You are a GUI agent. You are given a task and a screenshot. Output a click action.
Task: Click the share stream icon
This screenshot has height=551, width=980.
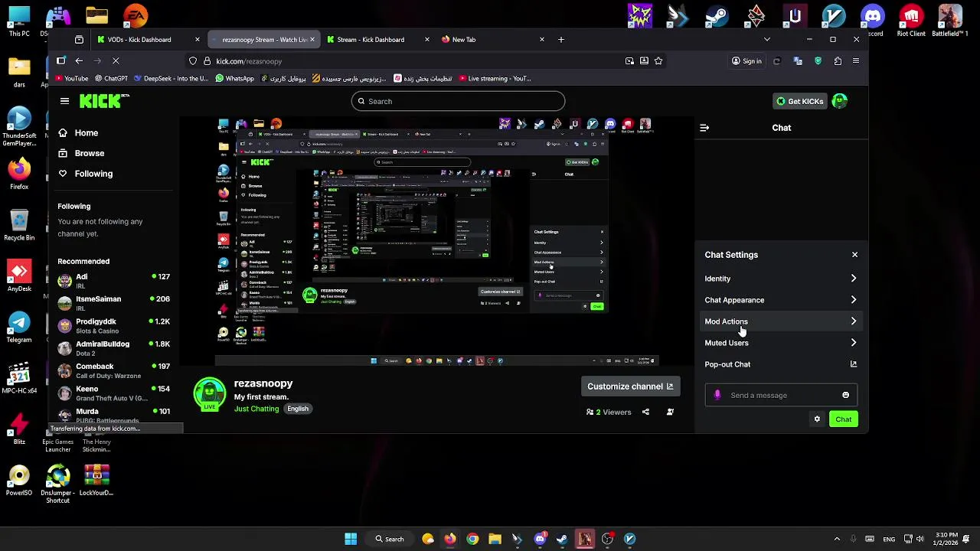645,412
